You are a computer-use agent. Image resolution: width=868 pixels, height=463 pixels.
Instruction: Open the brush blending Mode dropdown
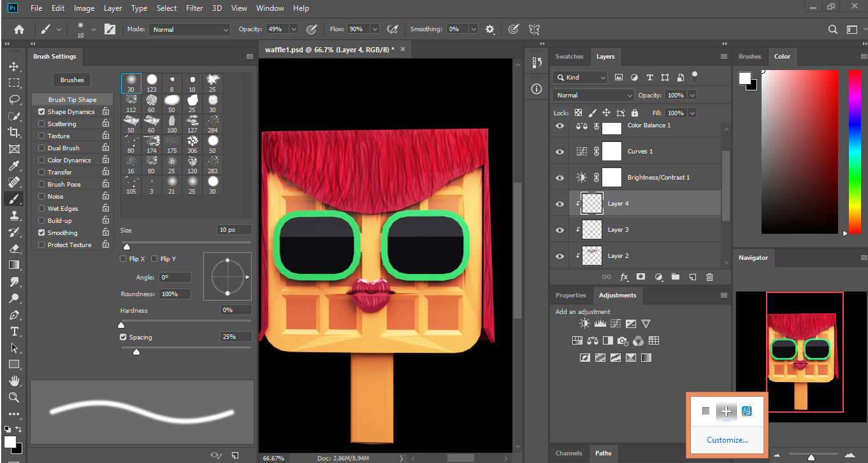pos(189,29)
